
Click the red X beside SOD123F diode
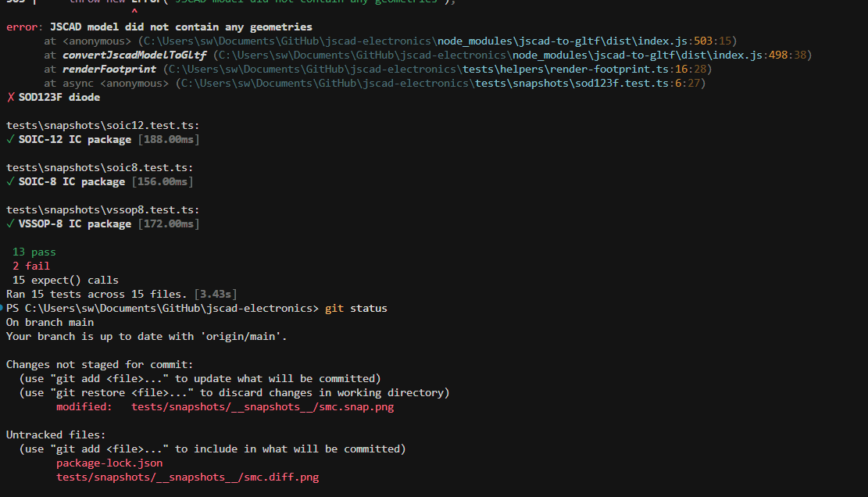10,98
